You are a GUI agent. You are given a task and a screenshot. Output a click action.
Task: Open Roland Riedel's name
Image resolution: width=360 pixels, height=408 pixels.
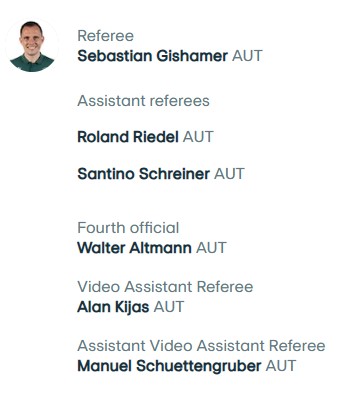(128, 137)
